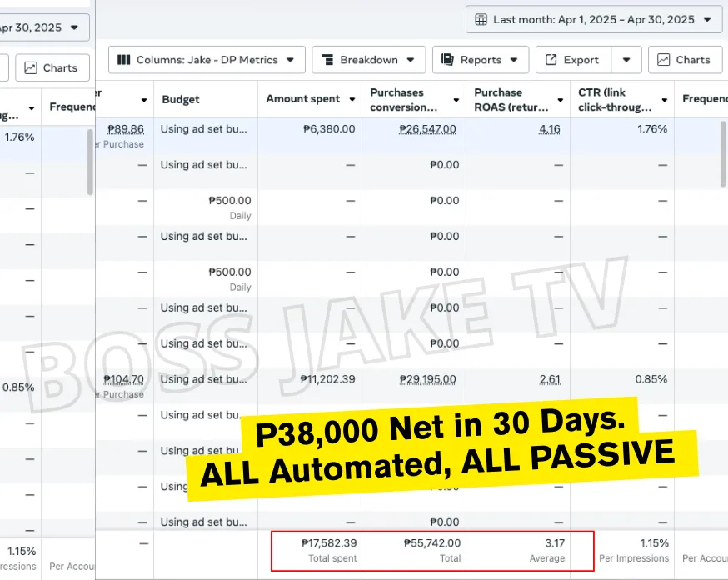Click Amount spent column header
The height and width of the screenshot is (580, 728).
(303, 99)
